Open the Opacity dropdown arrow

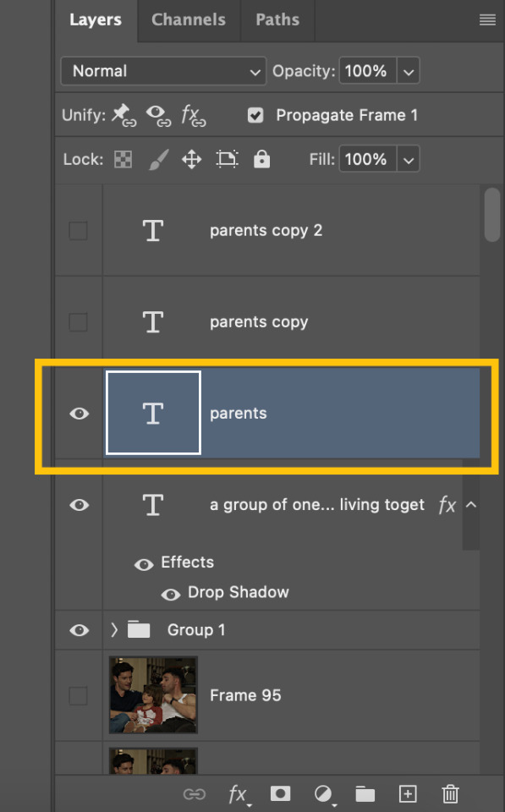(408, 71)
